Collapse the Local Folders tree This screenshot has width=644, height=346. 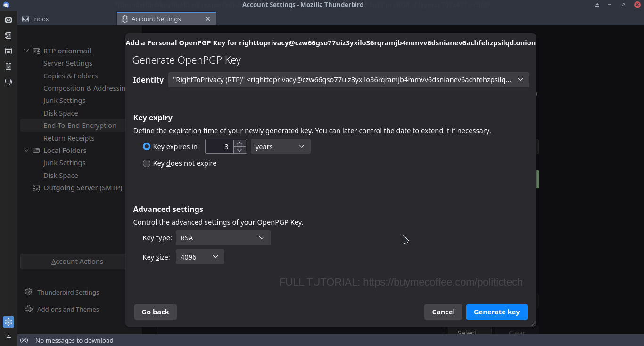[x=26, y=151]
